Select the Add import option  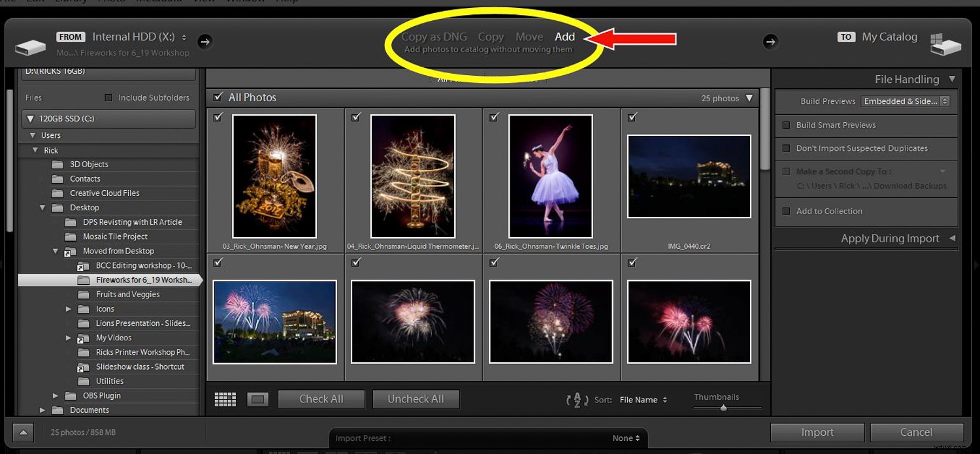[x=564, y=37]
